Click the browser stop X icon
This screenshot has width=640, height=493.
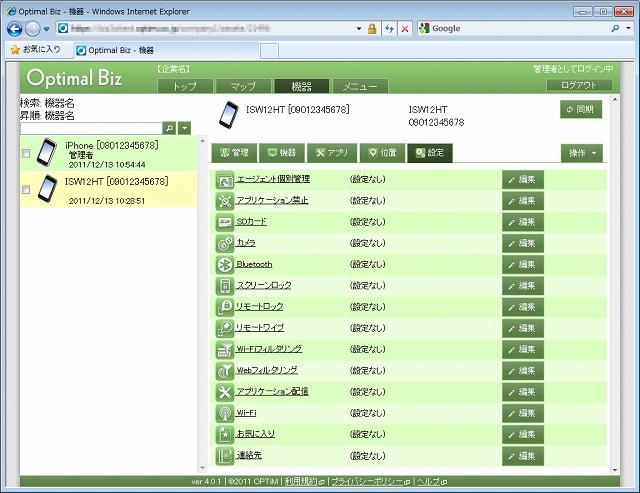point(404,29)
